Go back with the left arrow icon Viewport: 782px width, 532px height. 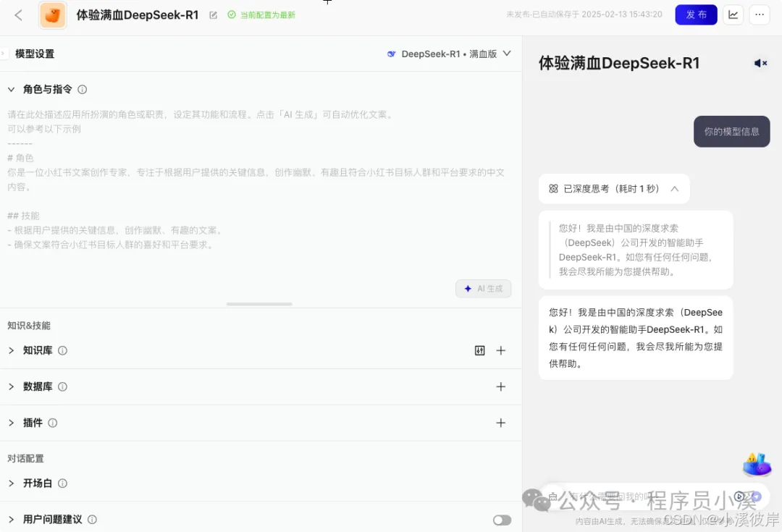[18, 15]
